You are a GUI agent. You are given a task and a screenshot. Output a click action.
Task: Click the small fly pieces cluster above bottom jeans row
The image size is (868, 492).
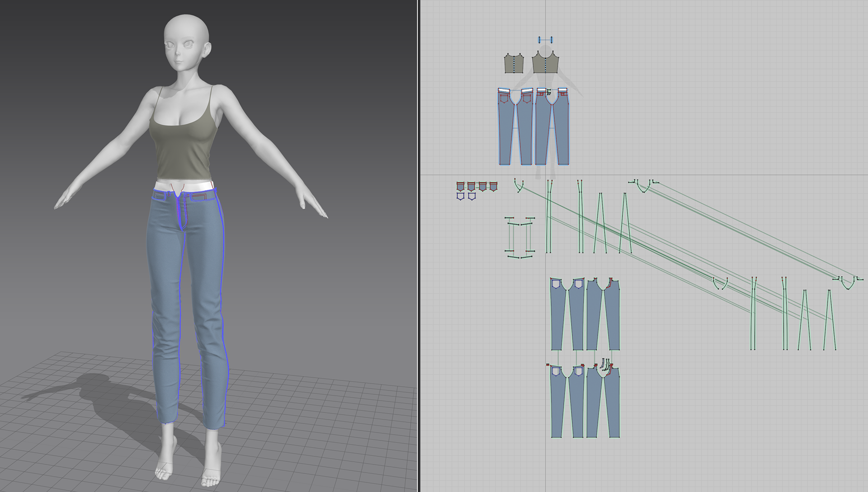[605, 364]
